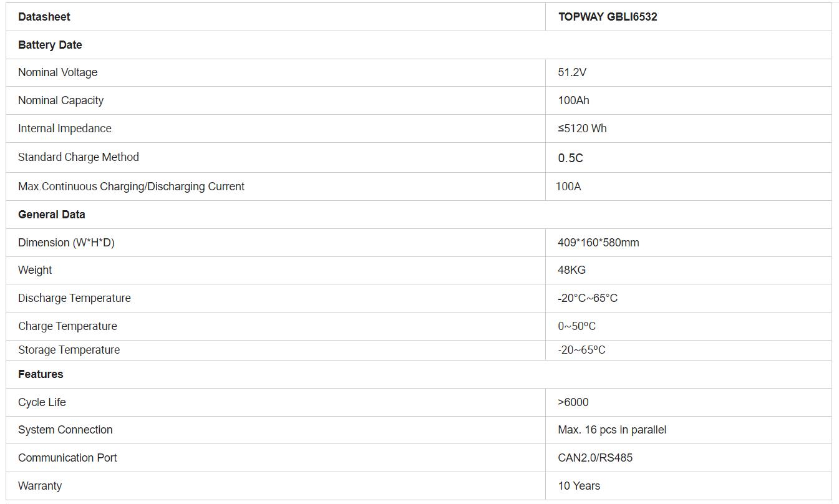The width and height of the screenshot is (839, 504).
Task: Click the 100Ah capacity value
Action: point(573,100)
